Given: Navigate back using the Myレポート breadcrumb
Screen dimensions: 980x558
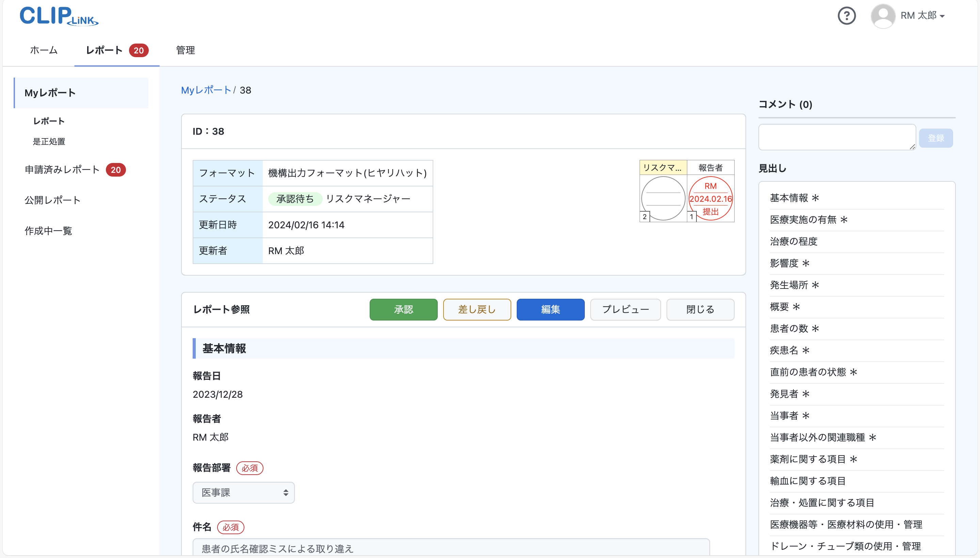Looking at the screenshot, I should (206, 90).
